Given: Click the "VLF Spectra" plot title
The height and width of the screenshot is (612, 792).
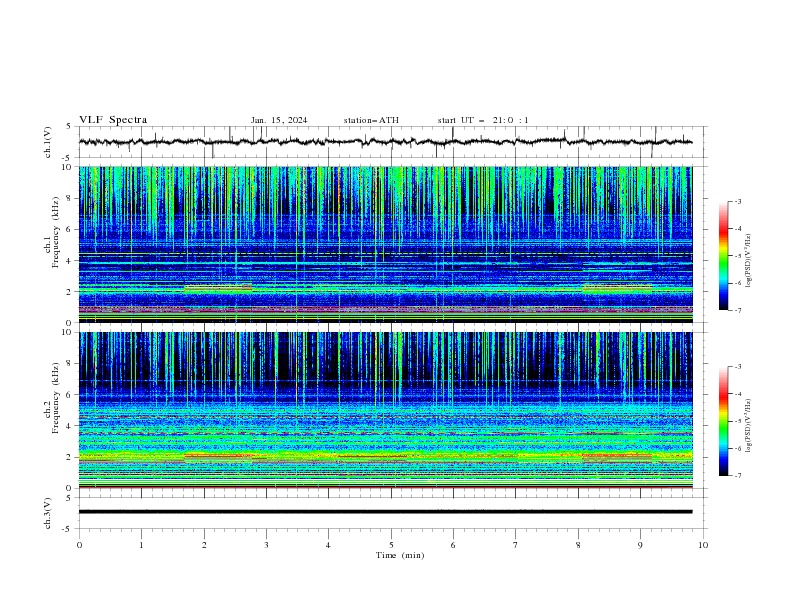Looking at the screenshot, I should tap(113, 120).
